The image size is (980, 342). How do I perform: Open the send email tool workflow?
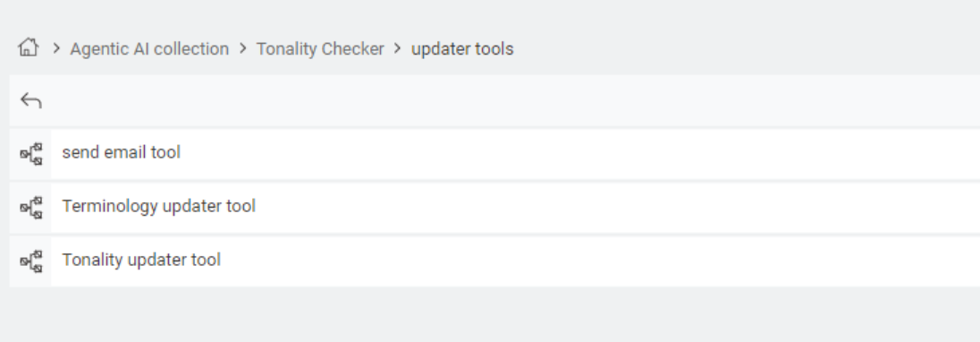(122, 152)
